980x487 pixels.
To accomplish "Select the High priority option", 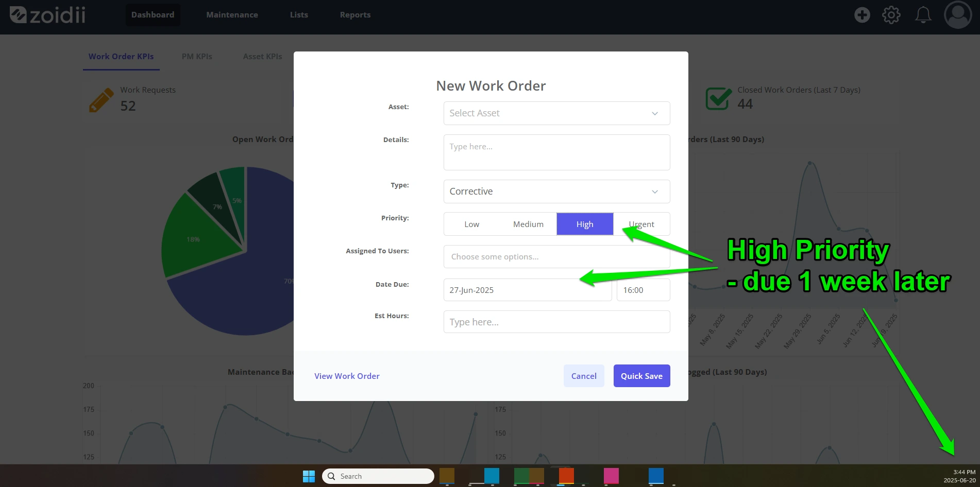I will click(x=585, y=224).
